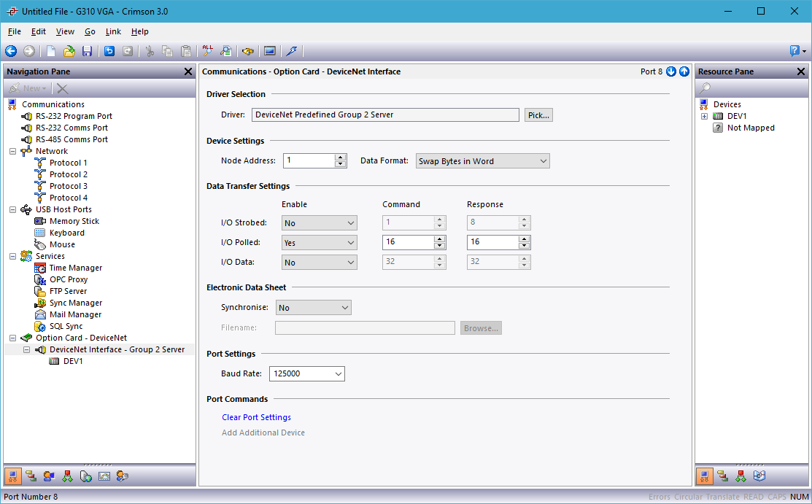This screenshot has height=504, width=812.
Task: Collapse the Services tree node
Action: [13, 257]
